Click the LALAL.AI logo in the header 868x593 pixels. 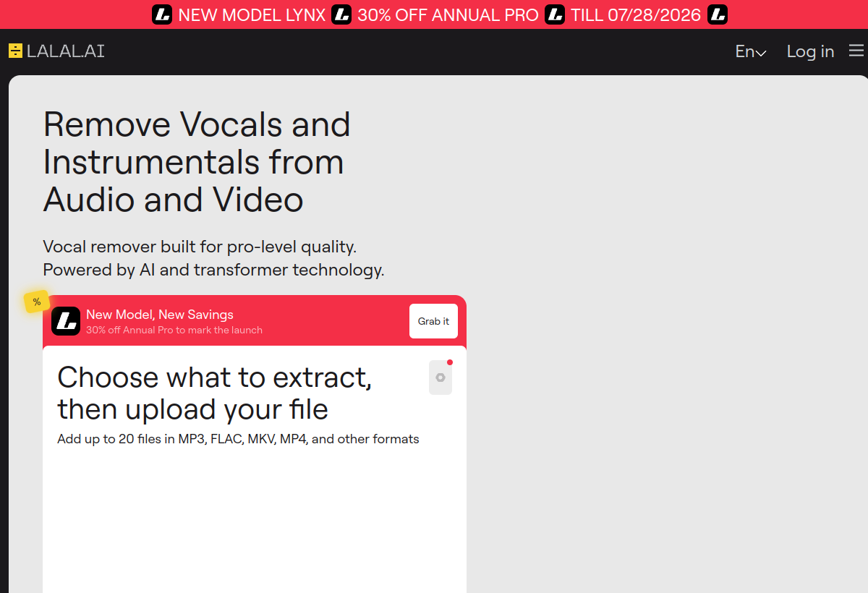[x=56, y=51]
